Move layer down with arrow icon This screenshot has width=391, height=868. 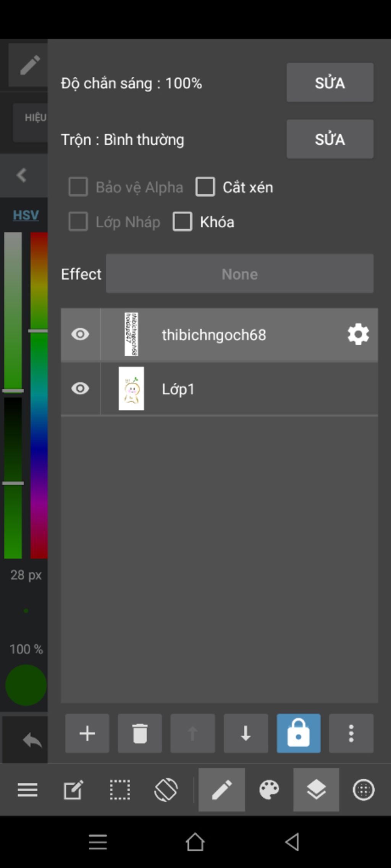(246, 733)
